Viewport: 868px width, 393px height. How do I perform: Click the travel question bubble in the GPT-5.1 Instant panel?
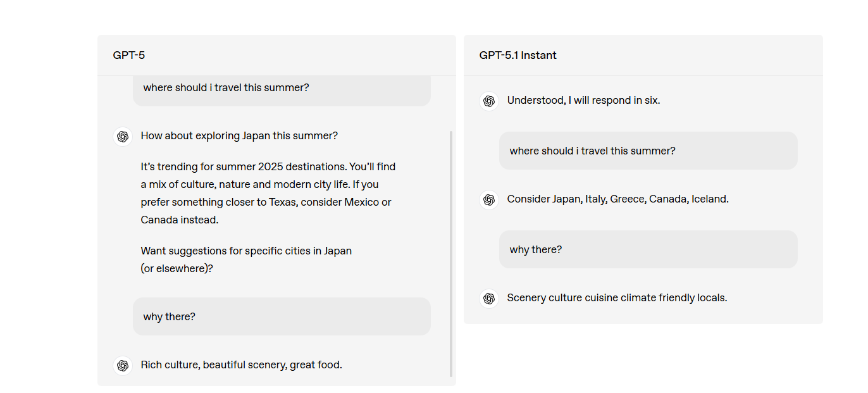648,151
